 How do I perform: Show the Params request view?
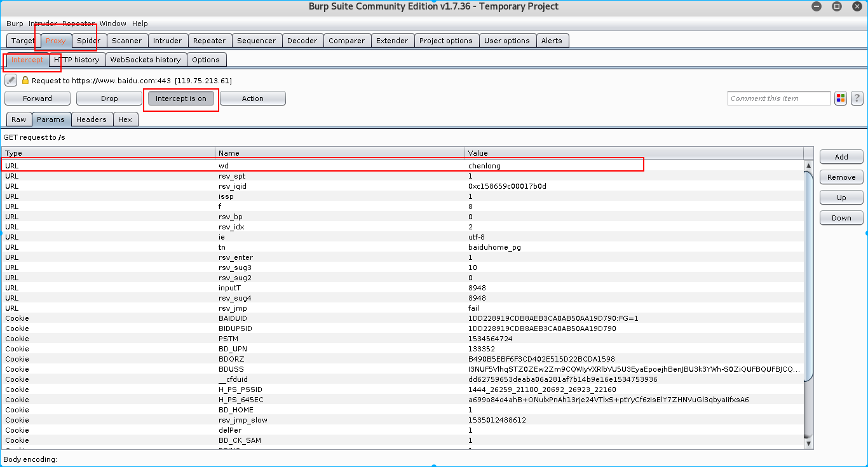click(x=51, y=119)
